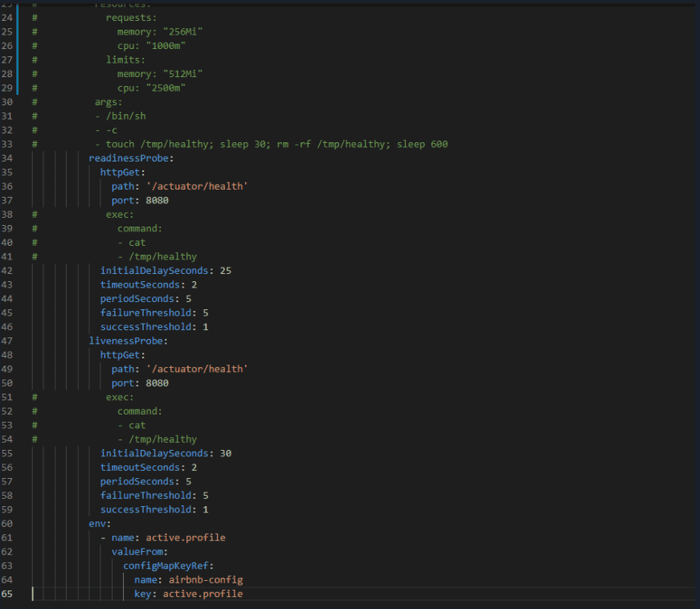Click valueFrom on line 62

click(137, 551)
